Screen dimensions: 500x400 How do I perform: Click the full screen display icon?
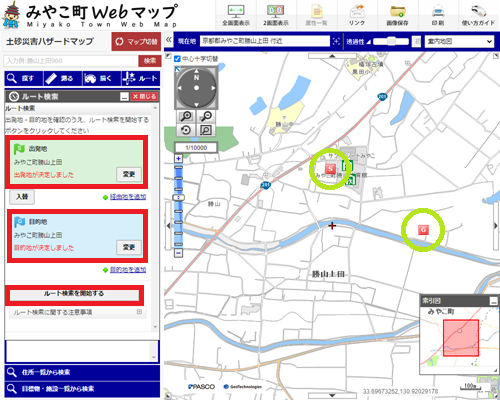tap(236, 11)
